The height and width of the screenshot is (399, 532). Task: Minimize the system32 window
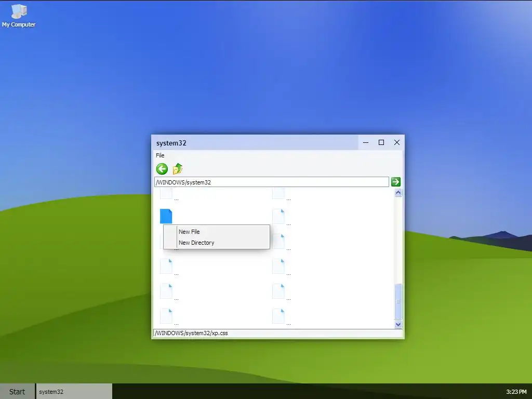tap(366, 142)
